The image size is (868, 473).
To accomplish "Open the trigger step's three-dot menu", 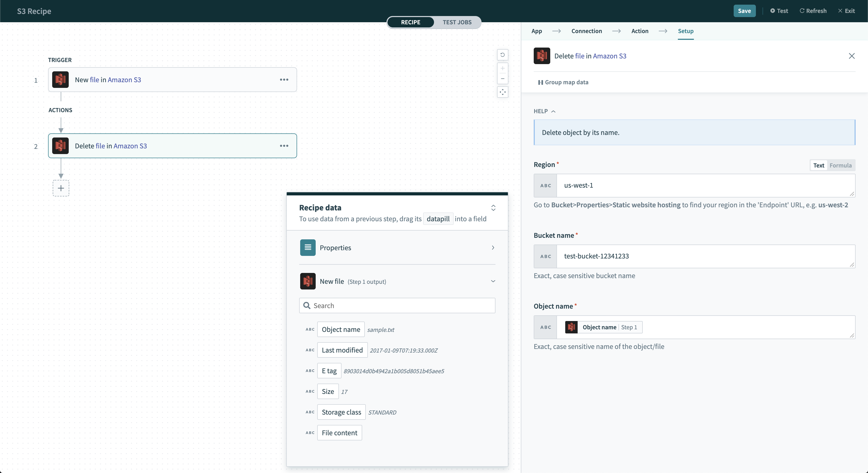I will [x=284, y=80].
